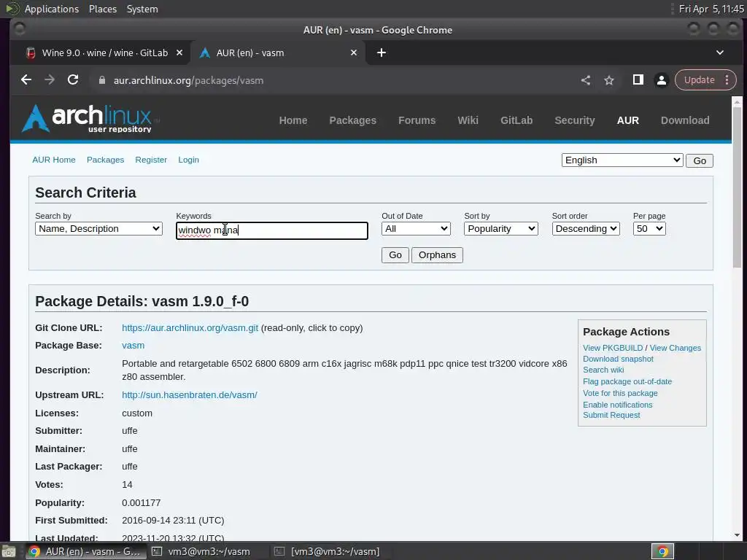Image resolution: width=747 pixels, height=560 pixels.
Task: Click the Chrome icon in bottom tray
Action: pyautogui.click(x=662, y=551)
